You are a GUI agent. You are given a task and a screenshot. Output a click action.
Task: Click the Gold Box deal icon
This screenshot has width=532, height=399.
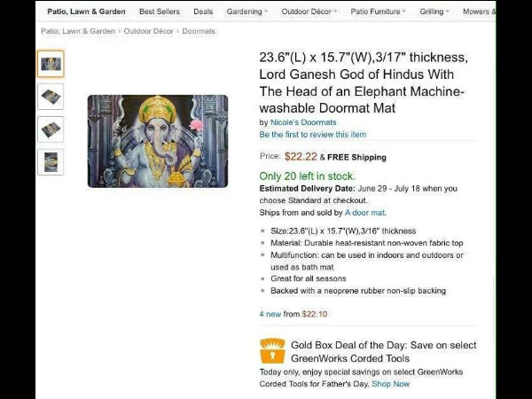pos(272,351)
